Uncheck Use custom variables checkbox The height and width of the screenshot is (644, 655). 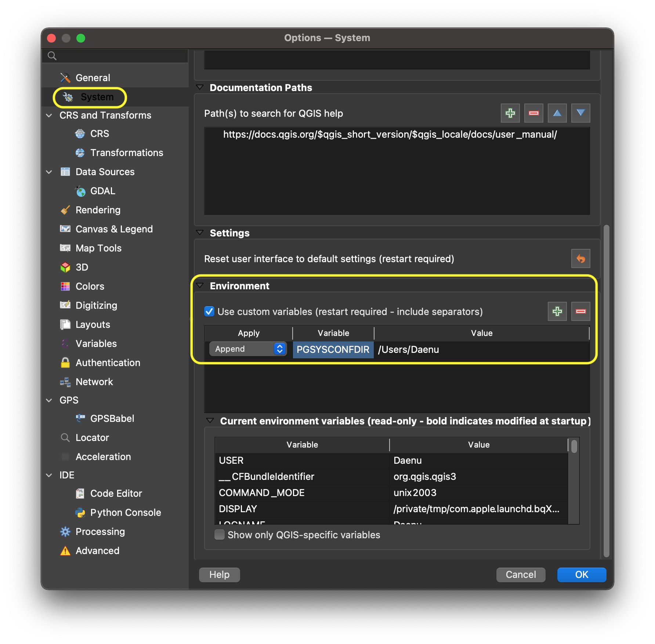209,312
